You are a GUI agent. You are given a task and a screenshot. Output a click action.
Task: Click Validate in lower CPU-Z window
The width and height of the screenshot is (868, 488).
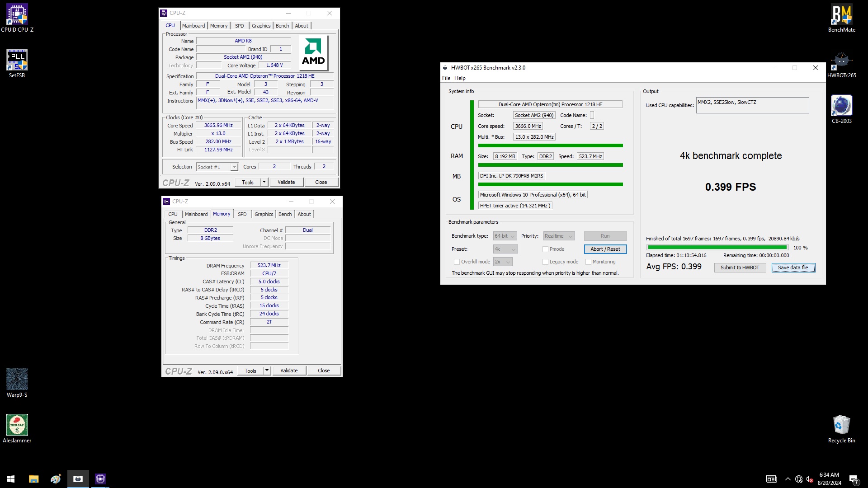[x=289, y=371]
